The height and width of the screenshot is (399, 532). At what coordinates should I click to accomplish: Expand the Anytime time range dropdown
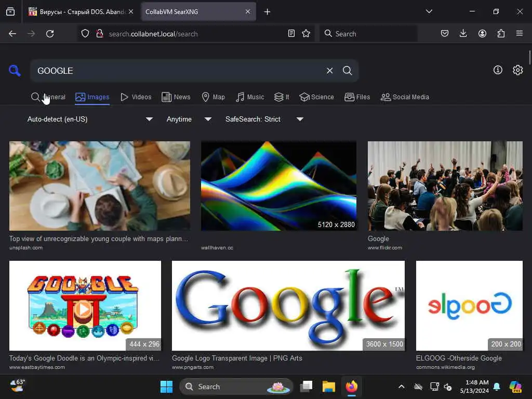coord(189,119)
